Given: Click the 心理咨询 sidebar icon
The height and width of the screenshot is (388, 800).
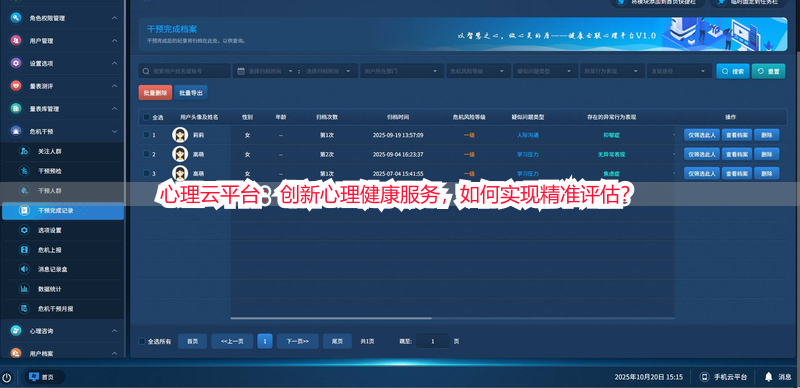Looking at the screenshot, I should click(16, 331).
